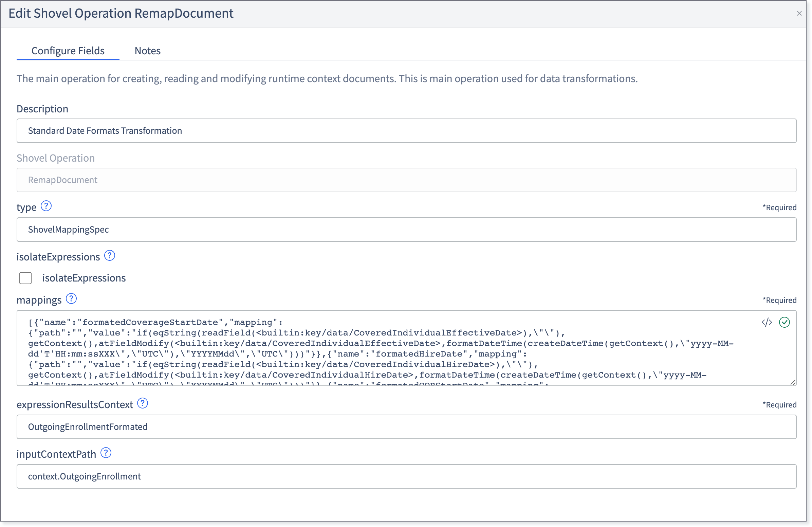Click the dialog title Edit Shovel Operation RemapDocument
This screenshot has height=527, width=812.
click(121, 13)
